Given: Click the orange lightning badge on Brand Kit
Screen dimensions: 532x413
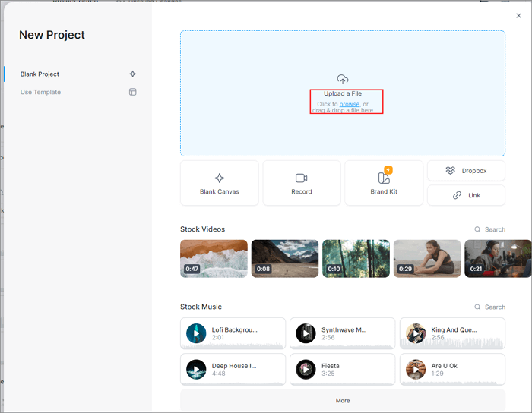Looking at the screenshot, I should [x=388, y=170].
